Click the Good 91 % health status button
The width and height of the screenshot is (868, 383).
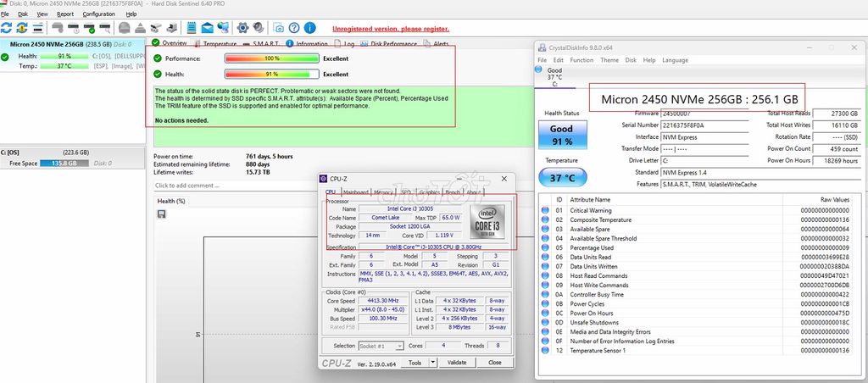click(562, 135)
